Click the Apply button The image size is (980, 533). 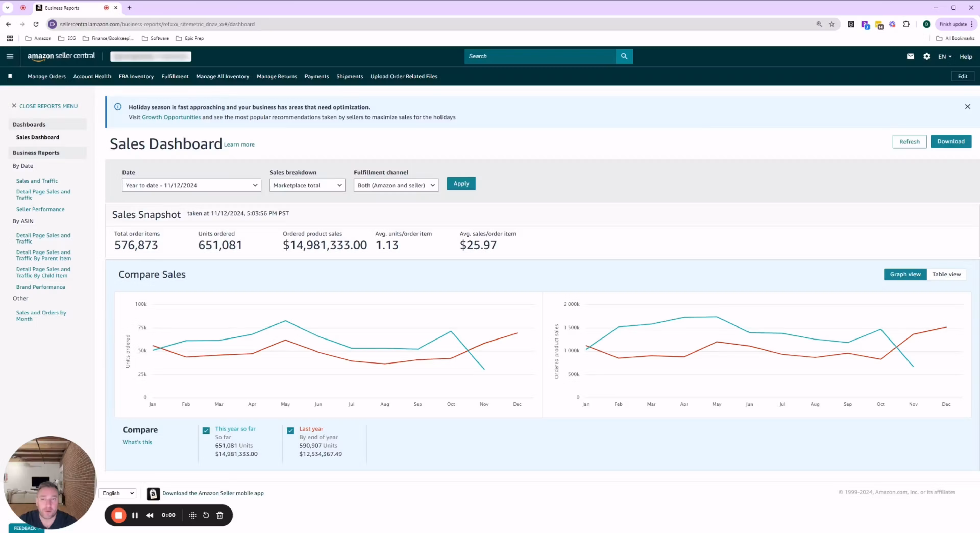tap(461, 184)
